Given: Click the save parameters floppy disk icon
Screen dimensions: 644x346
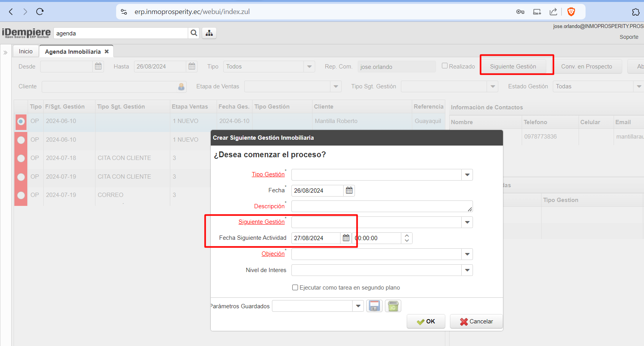Looking at the screenshot, I should click(374, 306).
